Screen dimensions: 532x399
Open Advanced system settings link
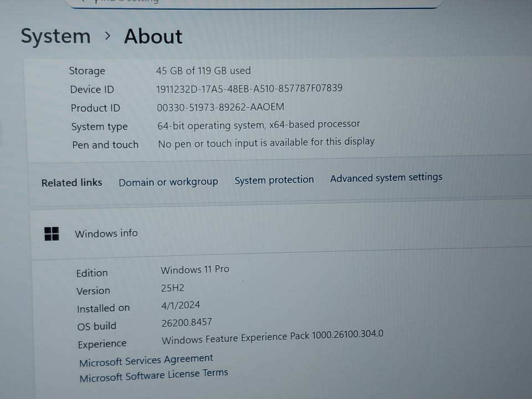click(386, 177)
